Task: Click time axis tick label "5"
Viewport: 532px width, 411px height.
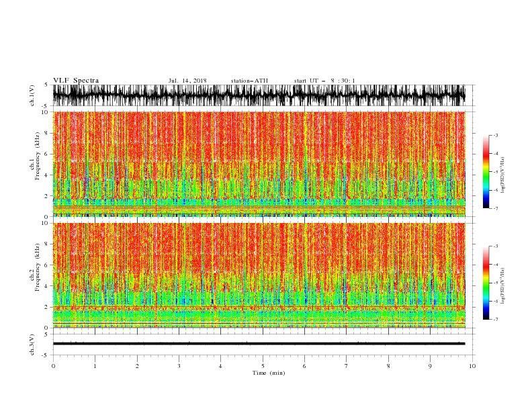Action: 263,366
